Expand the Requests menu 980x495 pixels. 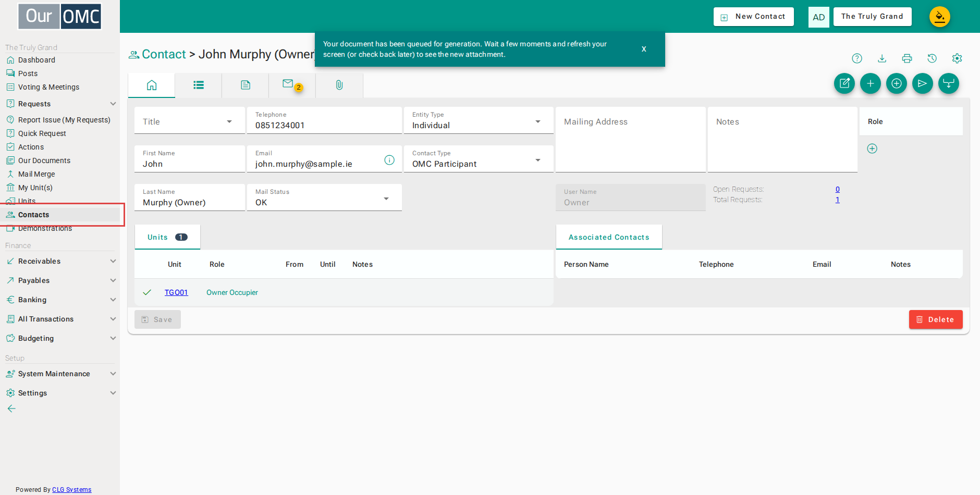click(x=61, y=104)
